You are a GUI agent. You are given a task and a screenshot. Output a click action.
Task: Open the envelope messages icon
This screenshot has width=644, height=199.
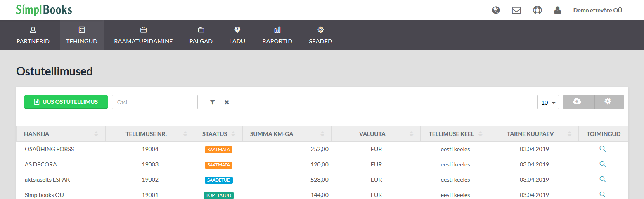(516, 10)
